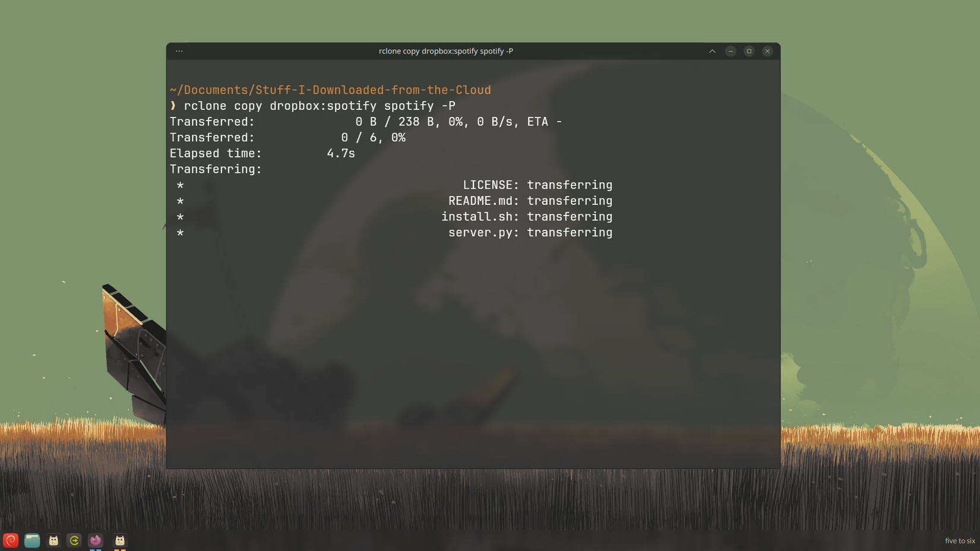This screenshot has width=980, height=551.
Task: Click the up-chevron button in the terminal title bar
Action: click(x=712, y=51)
